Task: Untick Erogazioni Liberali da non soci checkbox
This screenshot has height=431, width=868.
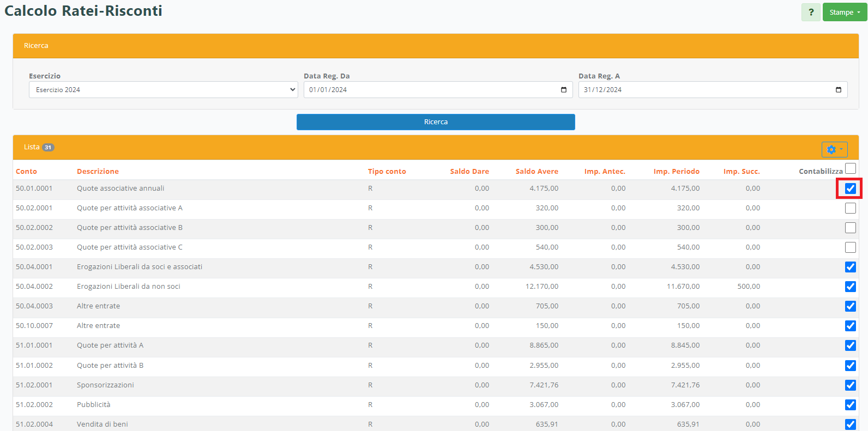Action: [x=850, y=287]
